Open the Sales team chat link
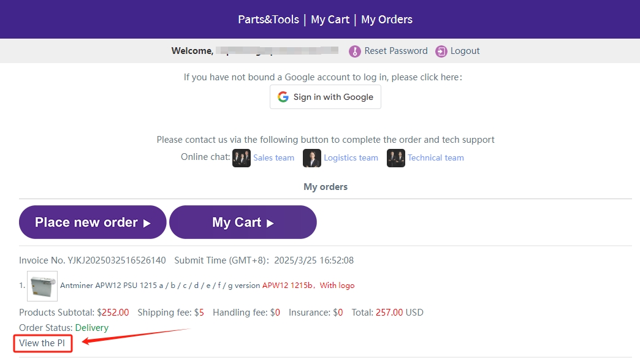The image size is (640, 364). [274, 158]
